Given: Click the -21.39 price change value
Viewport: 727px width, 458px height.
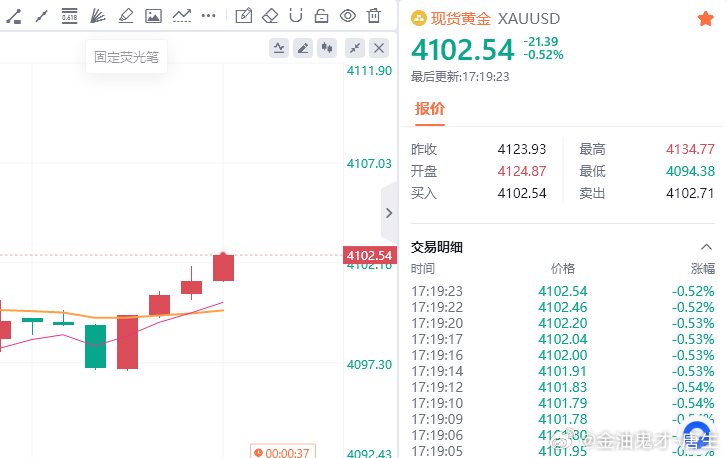Looking at the screenshot, I should (x=541, y=42).
